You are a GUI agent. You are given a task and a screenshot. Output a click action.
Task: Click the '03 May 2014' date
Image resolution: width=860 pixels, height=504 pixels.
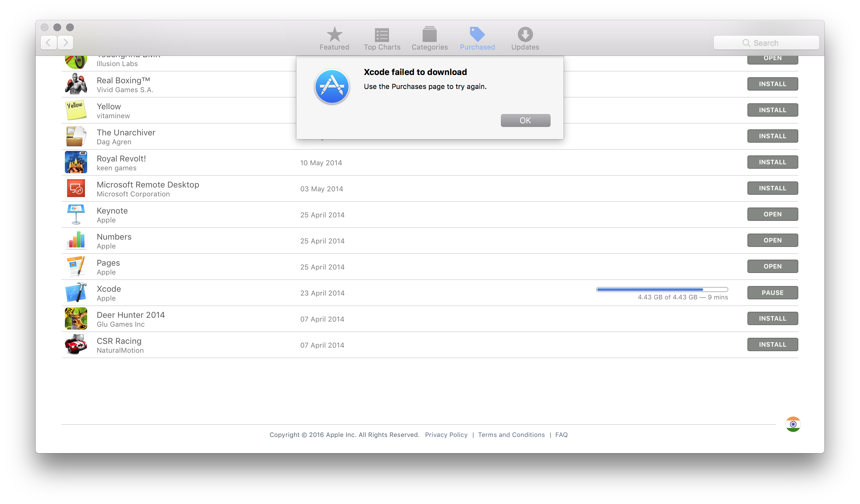(322, 189)
